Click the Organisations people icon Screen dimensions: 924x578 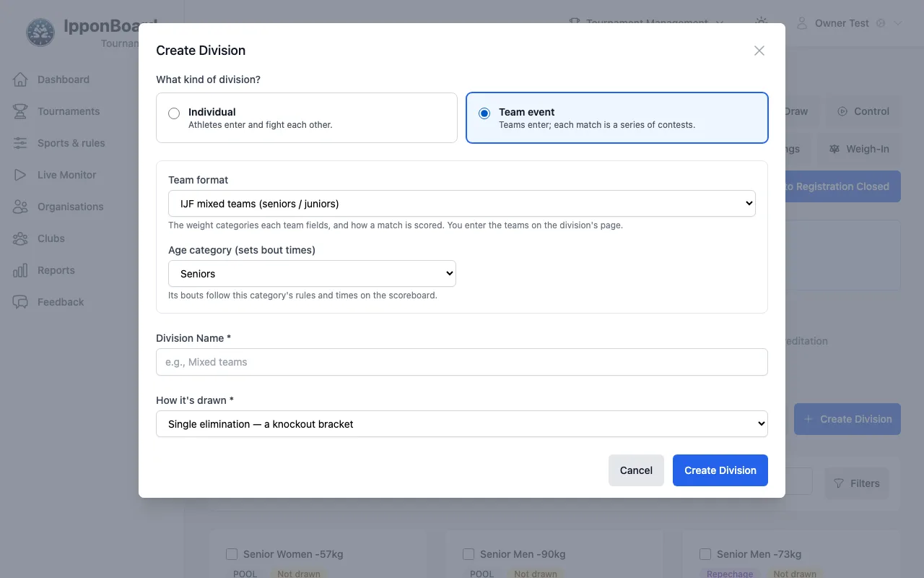20,207
